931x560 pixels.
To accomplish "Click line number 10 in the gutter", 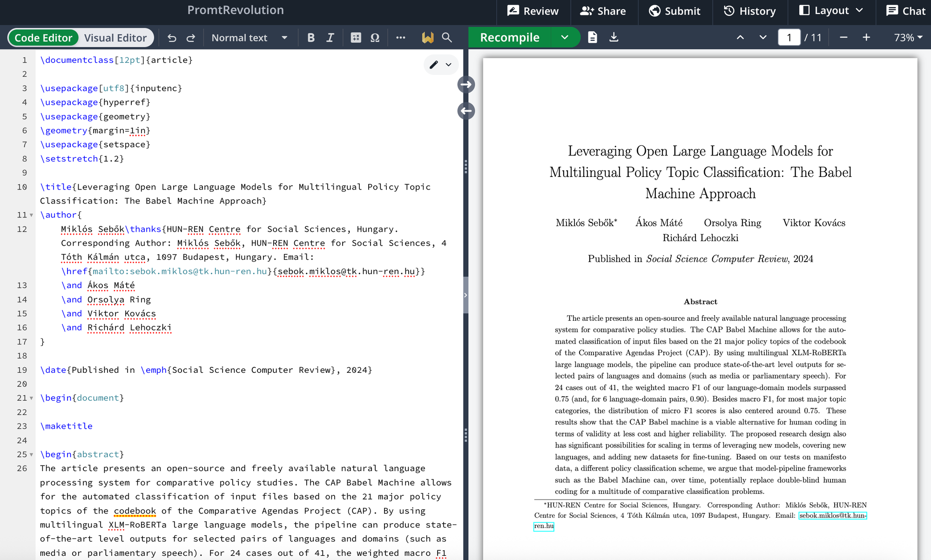I will click(22, 187).
